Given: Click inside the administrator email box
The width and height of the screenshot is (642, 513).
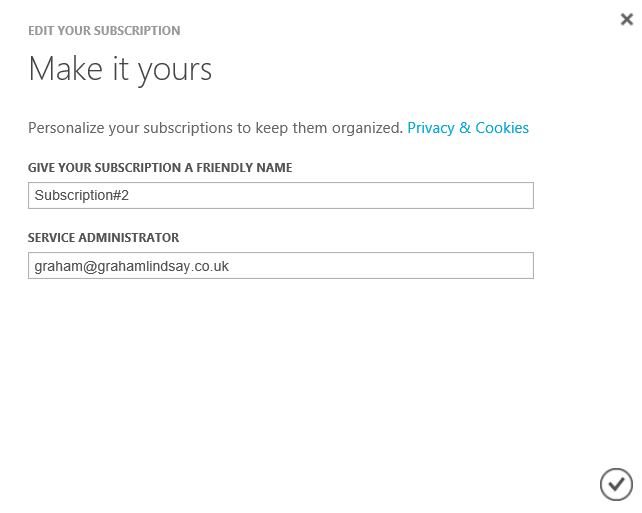Looking at the screenshot, I should (x=281, y=266).
